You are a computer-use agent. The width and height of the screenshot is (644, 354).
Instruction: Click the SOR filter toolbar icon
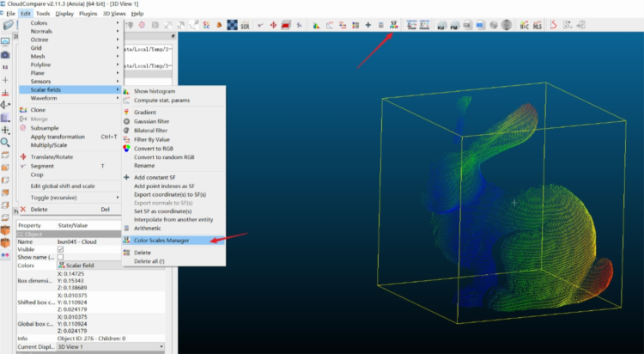pyautogui.click(x=246, y=26)
